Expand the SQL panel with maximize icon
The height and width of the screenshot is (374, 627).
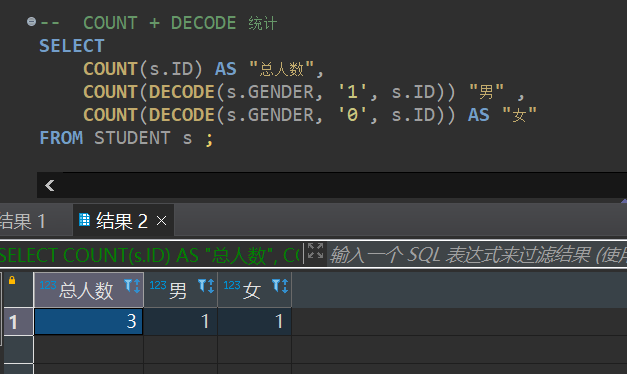(x=315, y=252)
